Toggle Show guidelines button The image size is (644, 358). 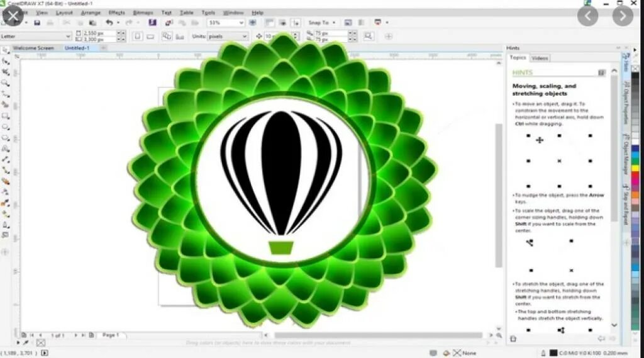point(296,23)
